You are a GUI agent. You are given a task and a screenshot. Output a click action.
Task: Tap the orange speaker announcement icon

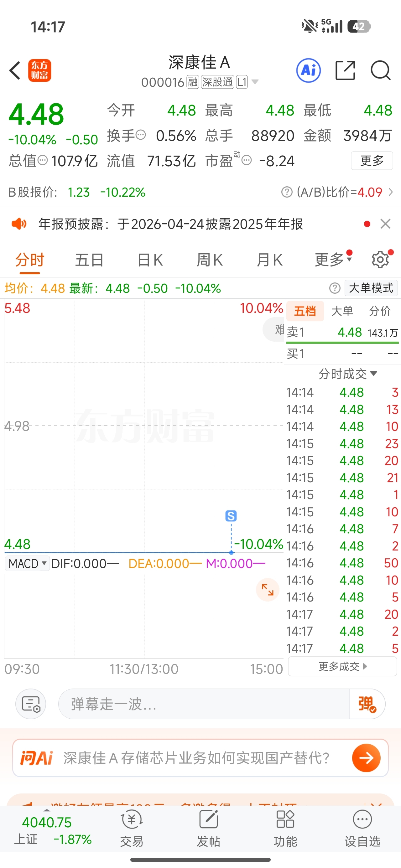19,224
